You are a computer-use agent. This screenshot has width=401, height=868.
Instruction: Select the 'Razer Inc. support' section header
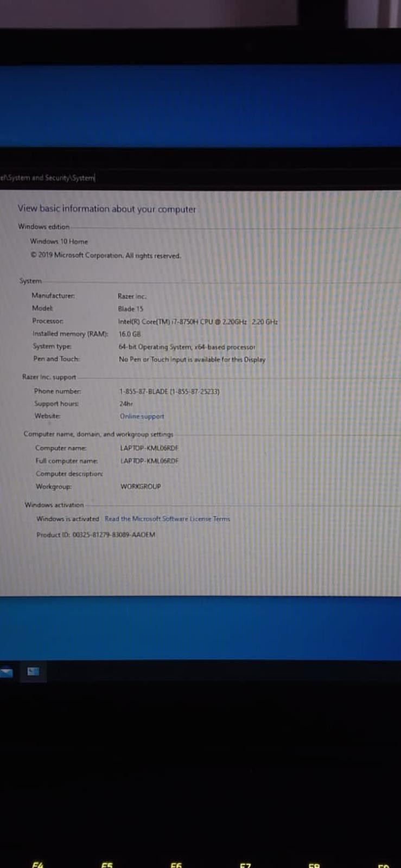pyautogui.click(x=49, y=377)
